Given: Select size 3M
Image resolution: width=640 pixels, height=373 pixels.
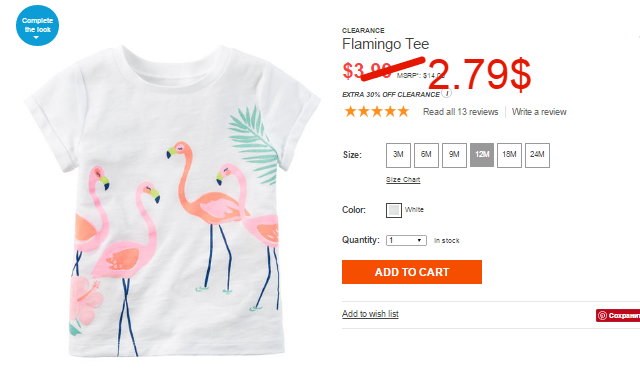Looking at the screenshot, I should (x=398, y=155).
